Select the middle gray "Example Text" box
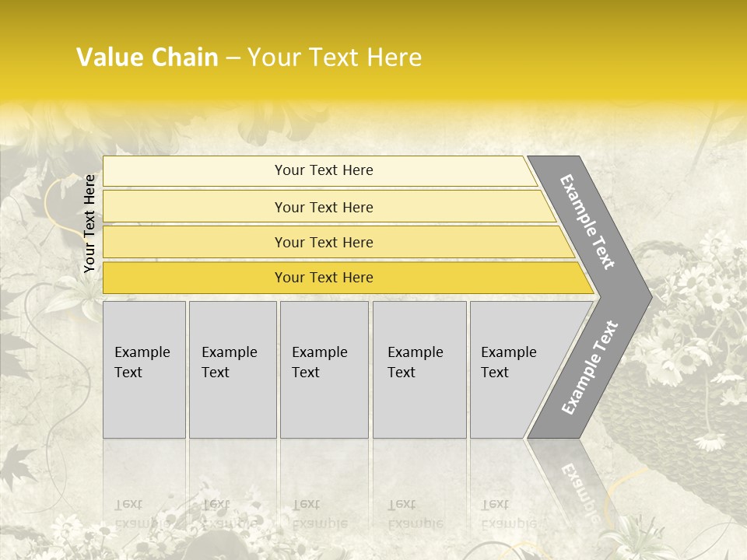This screenshot has width=747, height=560. (324, 369)
